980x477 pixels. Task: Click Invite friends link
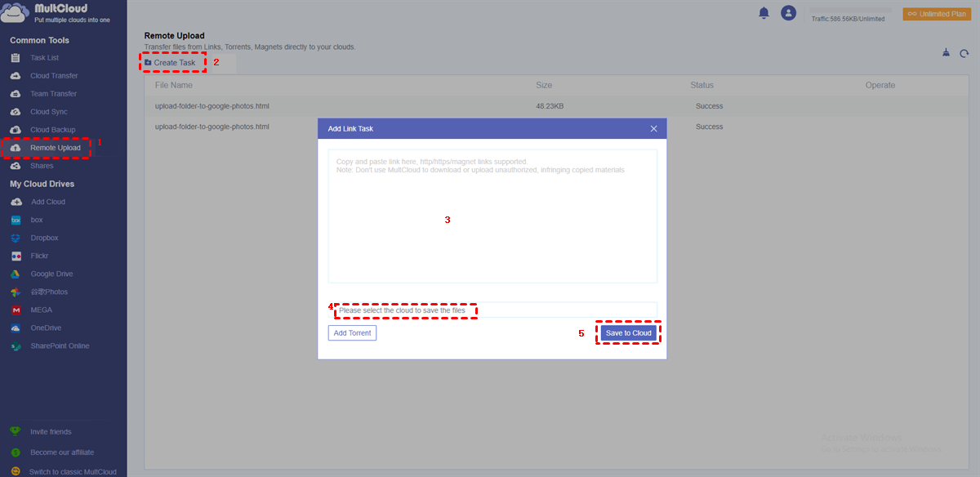click(51, 431)
